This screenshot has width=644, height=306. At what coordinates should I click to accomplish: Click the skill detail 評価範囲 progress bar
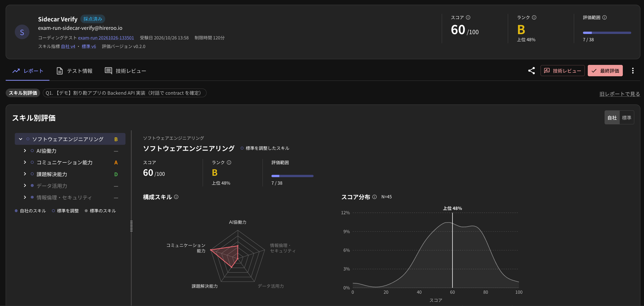pos(292,176)
